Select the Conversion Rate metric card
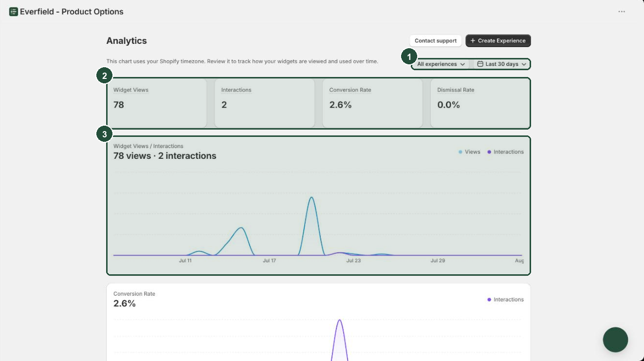The height and width of the screenshot is (361, 644). point(372,103)
